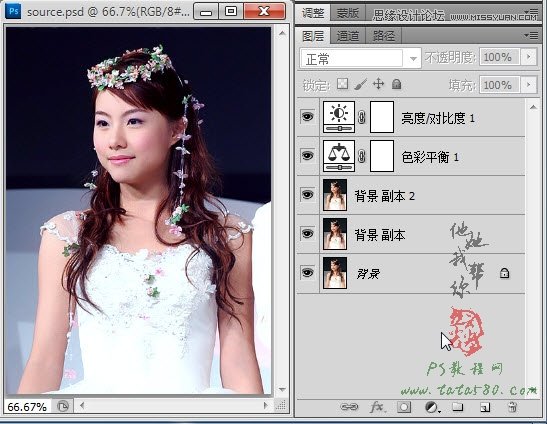Viewport: 547px width, 424px height.
Task: Switch to the 图层 tab
Action: tap(313, 36)
